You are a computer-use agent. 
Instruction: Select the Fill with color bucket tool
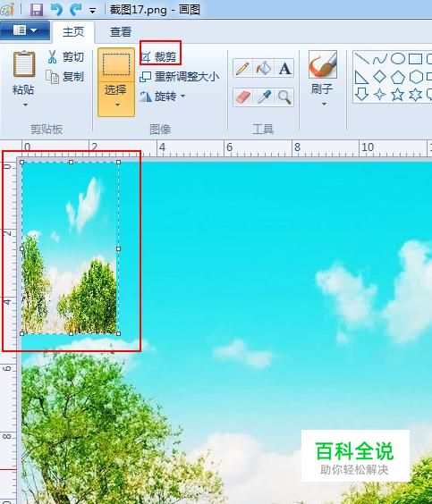[264, 68]
